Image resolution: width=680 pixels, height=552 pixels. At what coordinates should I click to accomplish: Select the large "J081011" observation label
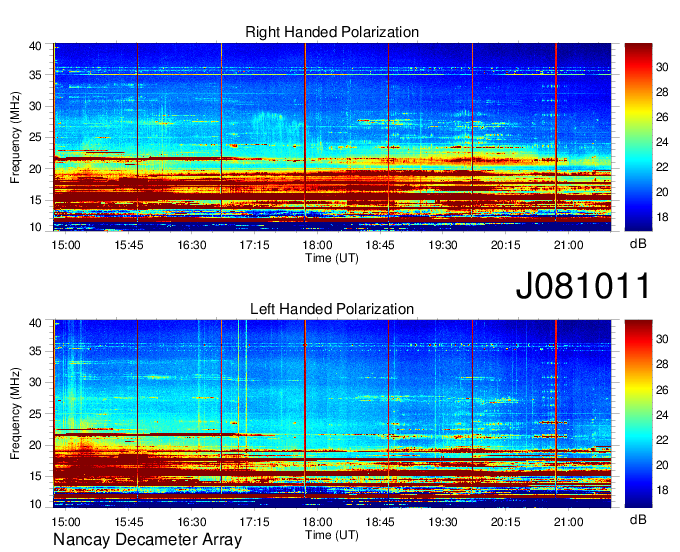click(583, 286)
